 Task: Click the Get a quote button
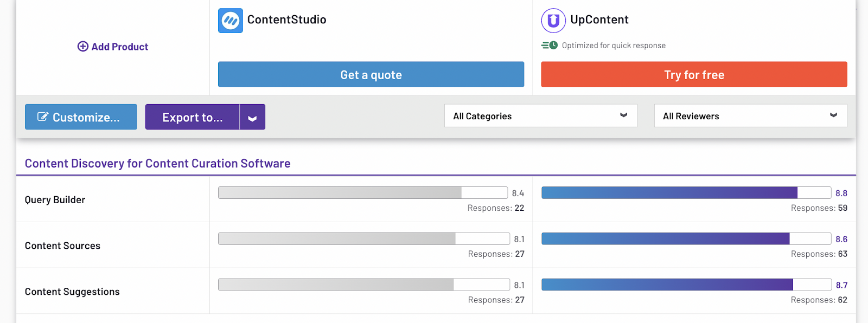[371, 75]
